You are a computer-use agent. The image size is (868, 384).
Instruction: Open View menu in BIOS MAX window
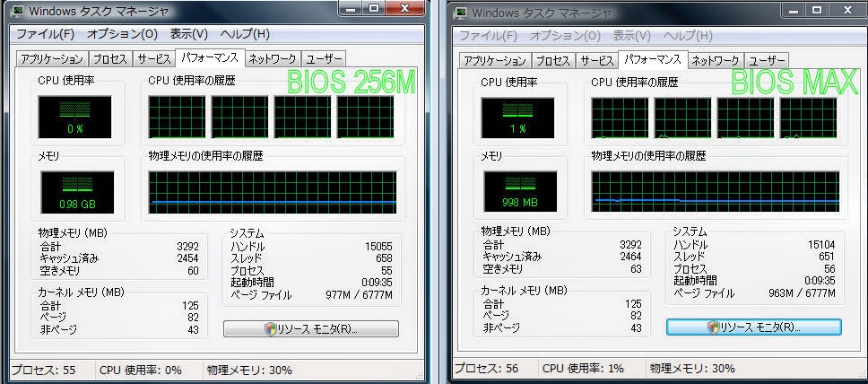coord(631,36)
